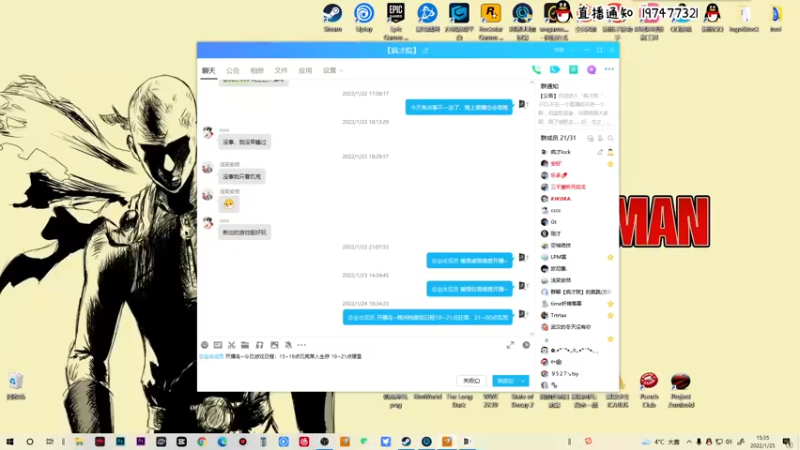Start a video call in the group chat
This screenshot has width=800, height=450.
[x=555, y=69]
